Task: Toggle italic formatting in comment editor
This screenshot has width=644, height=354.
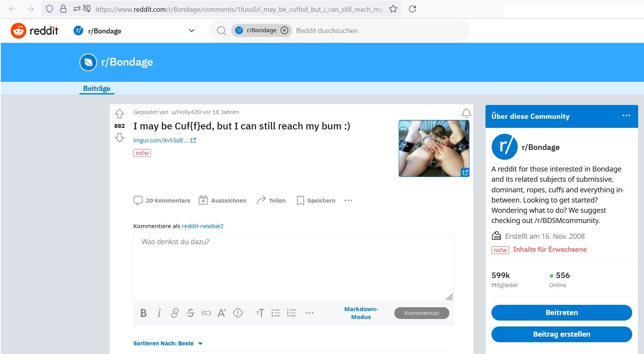Action: pyautogui.click(x=159, y=313)
